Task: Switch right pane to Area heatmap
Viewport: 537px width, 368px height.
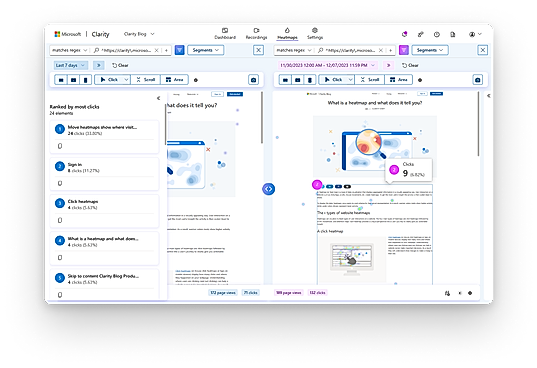Action: coord(399,80)
